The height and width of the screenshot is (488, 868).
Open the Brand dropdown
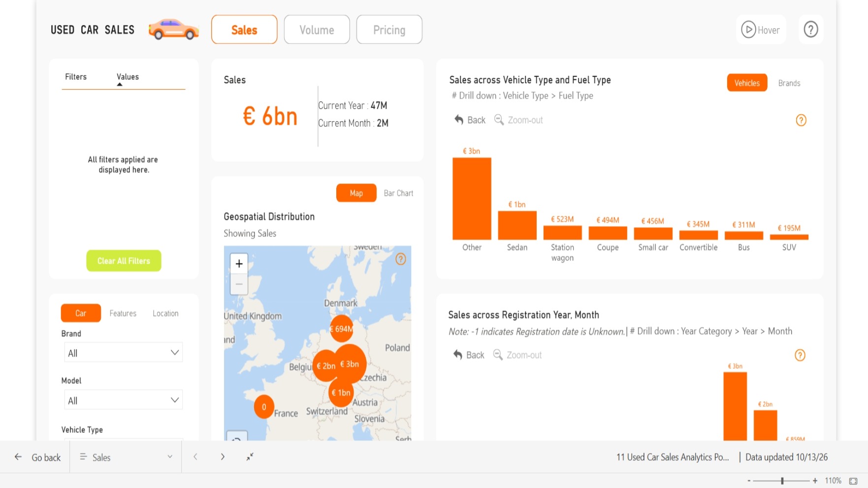(x=124, y=353)
